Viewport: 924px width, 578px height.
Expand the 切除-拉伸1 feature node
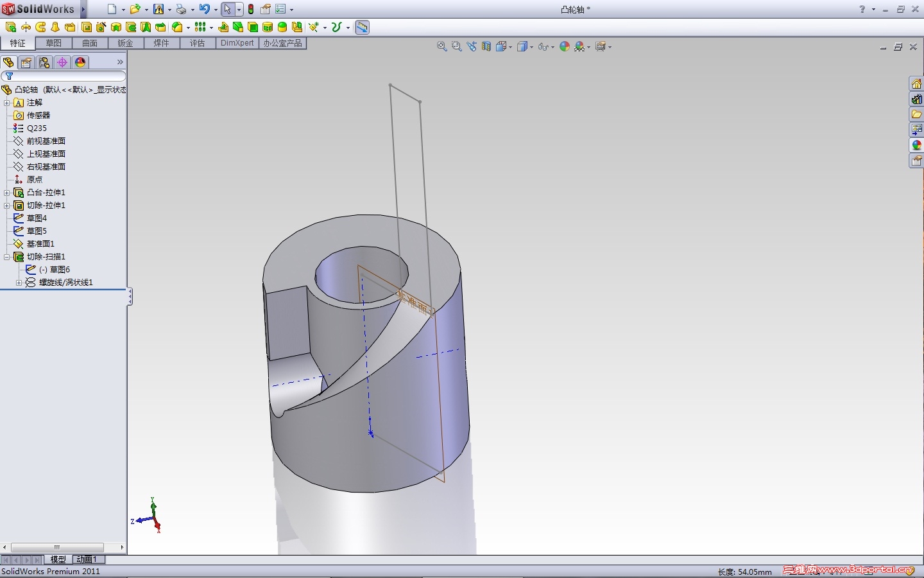coord(7,206)
